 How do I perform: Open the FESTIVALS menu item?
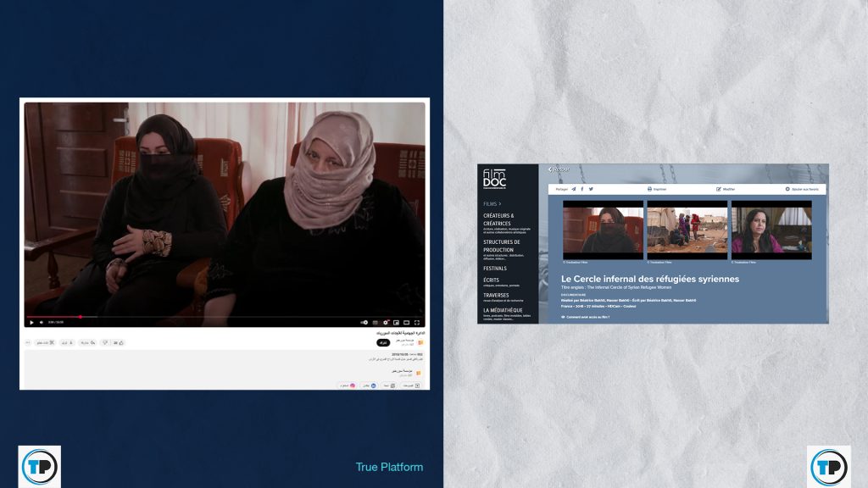coord(495,269)
